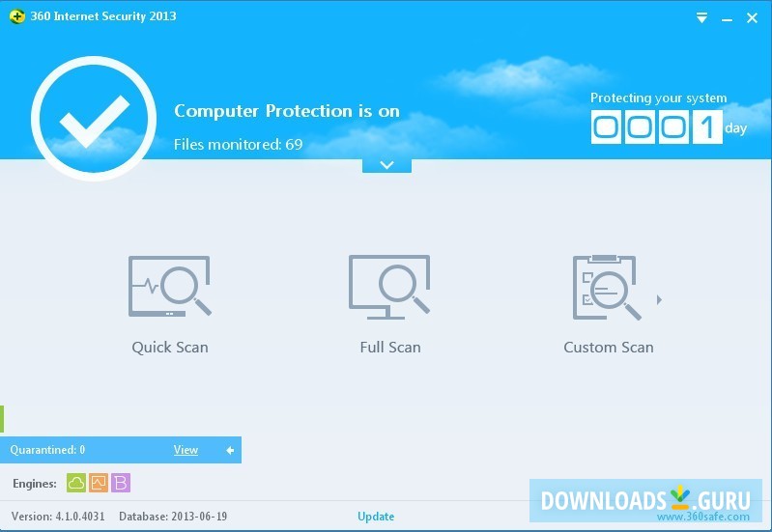
Task: Toggle the green cloud engine icon
Action: (x=76, y=483)
